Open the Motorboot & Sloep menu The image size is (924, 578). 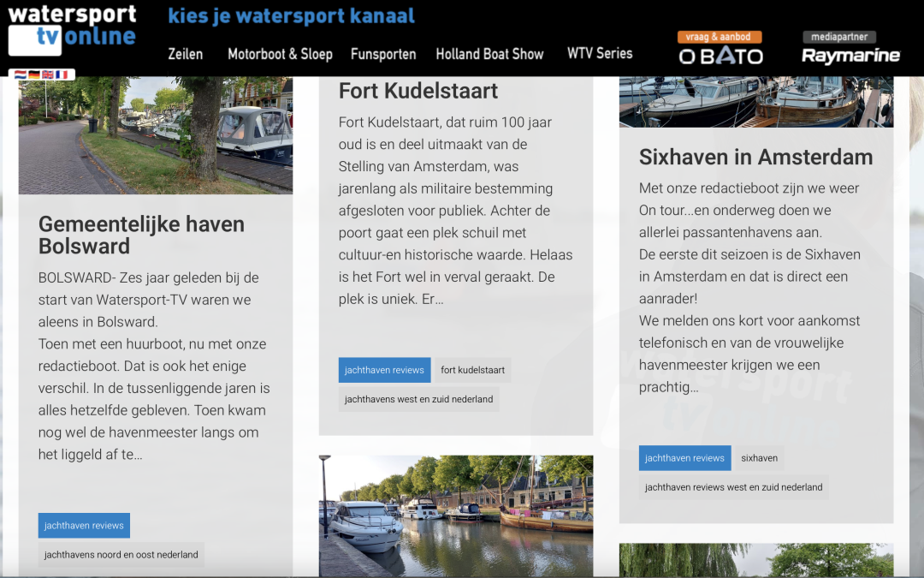click(x=280, y=54)
